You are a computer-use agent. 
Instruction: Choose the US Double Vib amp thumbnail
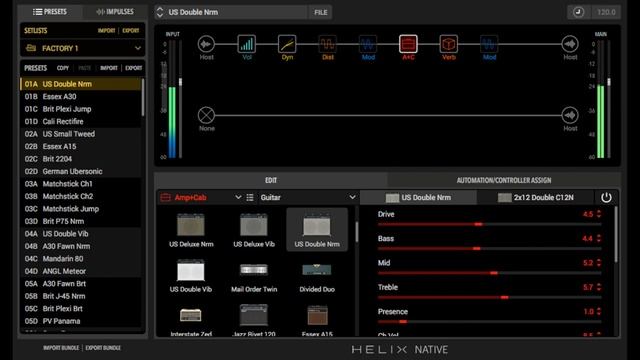pos(191,276)
